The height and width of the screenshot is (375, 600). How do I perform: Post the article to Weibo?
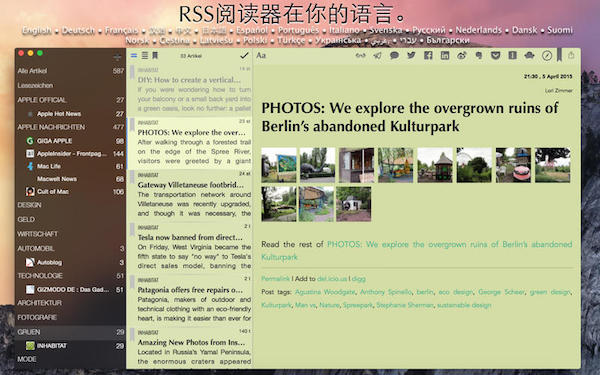pyautogui.click(x=461, y=55)
